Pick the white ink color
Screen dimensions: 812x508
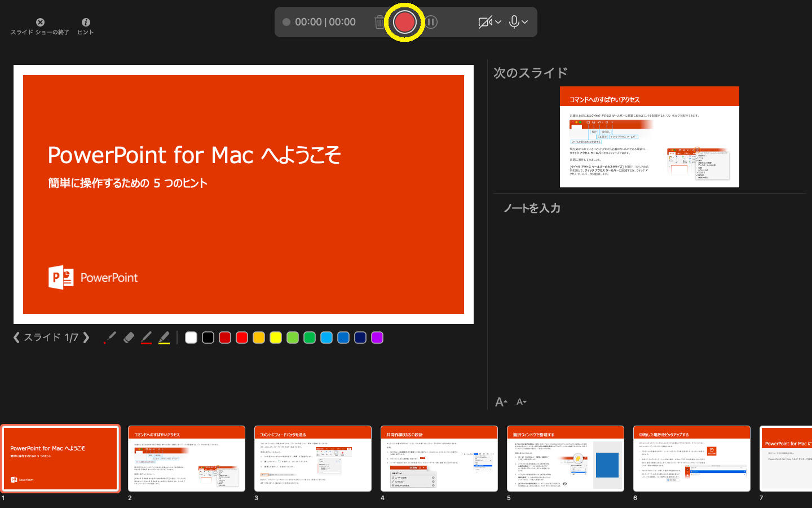[x=191, y=338]
